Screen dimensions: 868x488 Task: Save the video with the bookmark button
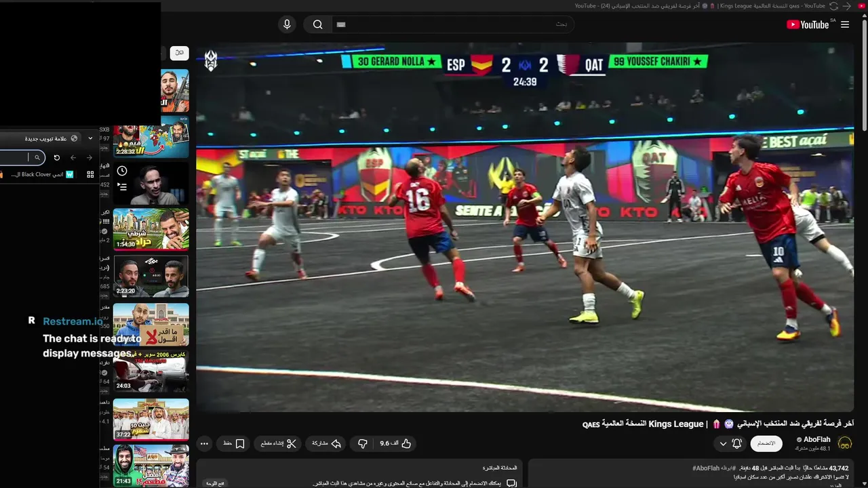pos(234,443)
